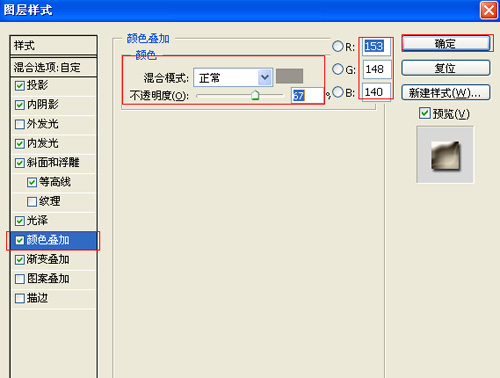Image resolution: width=500 pixels, height=378 pixels.
Task: Click the style preview thumbnail
Action: [x=445, y=155]
